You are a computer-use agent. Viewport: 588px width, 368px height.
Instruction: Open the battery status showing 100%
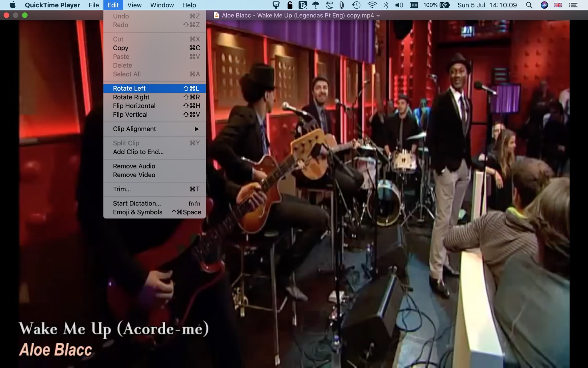(x=437, y=5)
